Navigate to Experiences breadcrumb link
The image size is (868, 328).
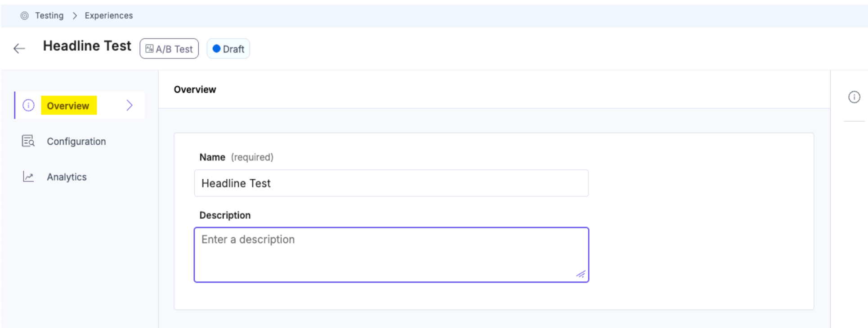tap(109, 16)
